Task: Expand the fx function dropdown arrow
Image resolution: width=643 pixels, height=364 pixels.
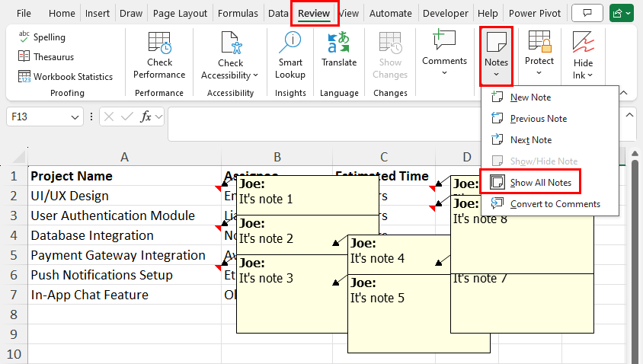Action: pos(159,117)
